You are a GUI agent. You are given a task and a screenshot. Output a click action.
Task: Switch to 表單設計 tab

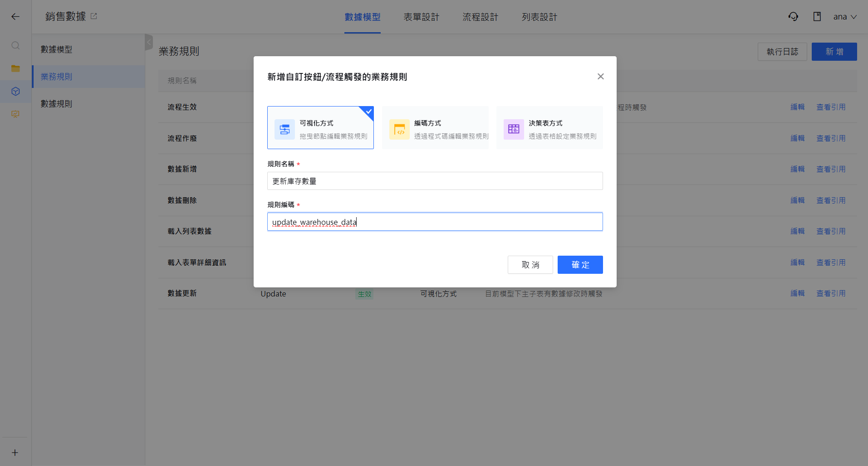pyautogui.click(x=422, y=17)
